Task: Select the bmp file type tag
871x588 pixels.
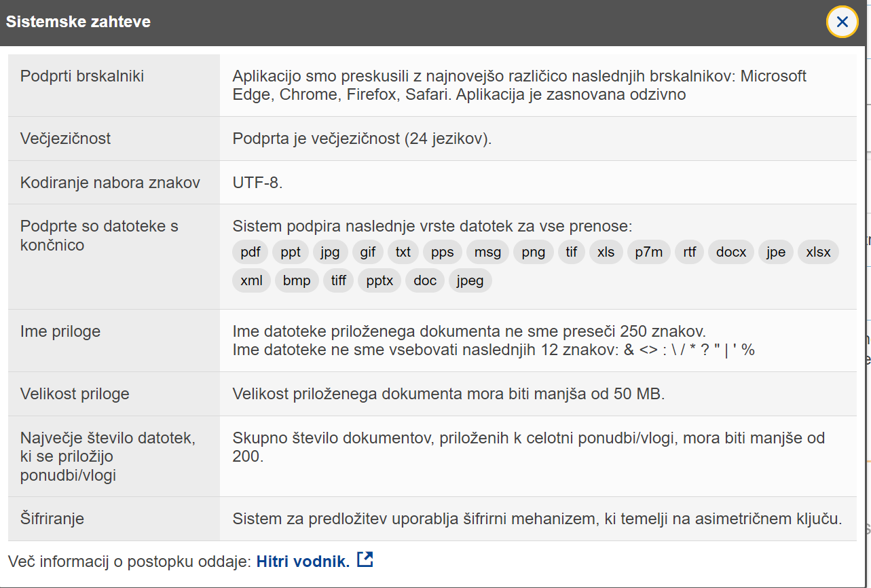Action: (297, 280)
